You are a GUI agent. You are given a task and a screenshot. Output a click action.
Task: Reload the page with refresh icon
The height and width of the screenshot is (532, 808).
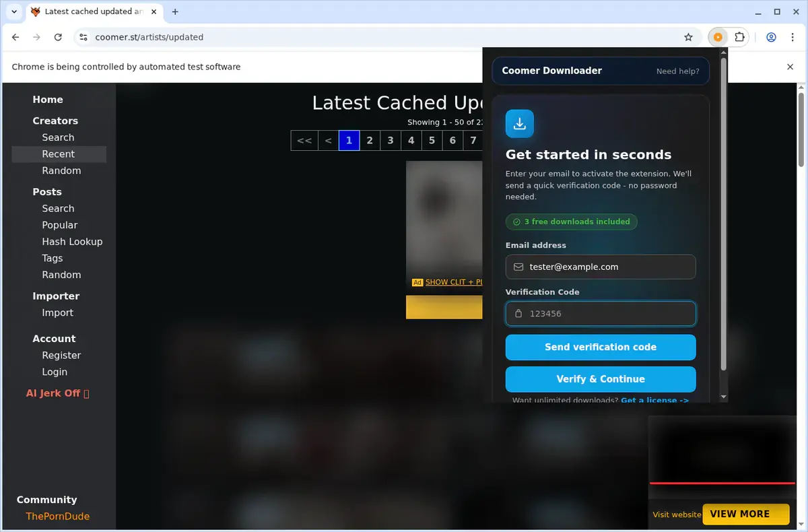pyautogui.click(x=58, y=37)
